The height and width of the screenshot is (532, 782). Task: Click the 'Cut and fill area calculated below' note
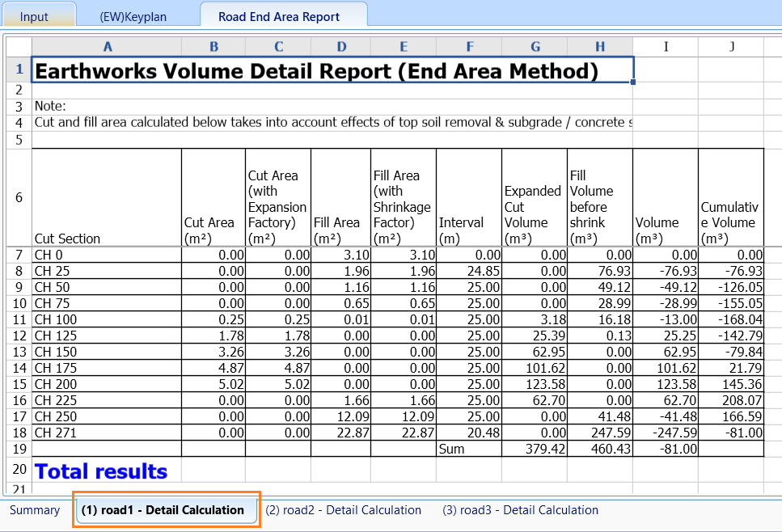[x=332, y=123]
